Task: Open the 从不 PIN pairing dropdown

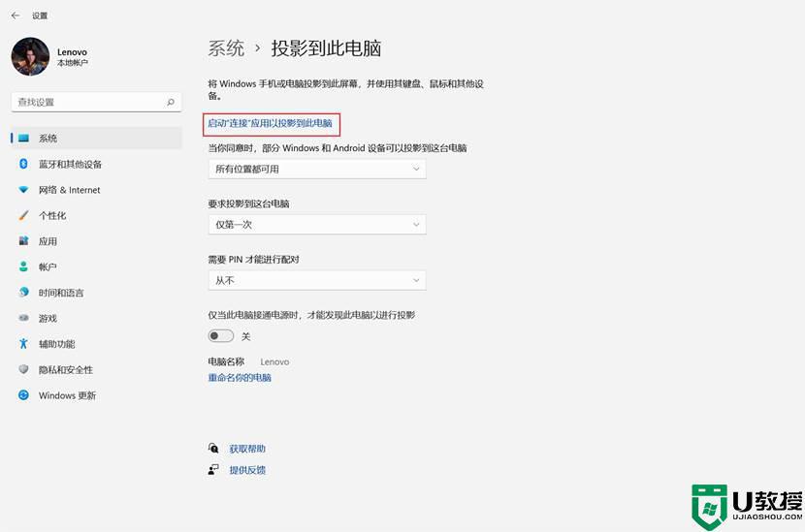Action: [x=317, y=280]
